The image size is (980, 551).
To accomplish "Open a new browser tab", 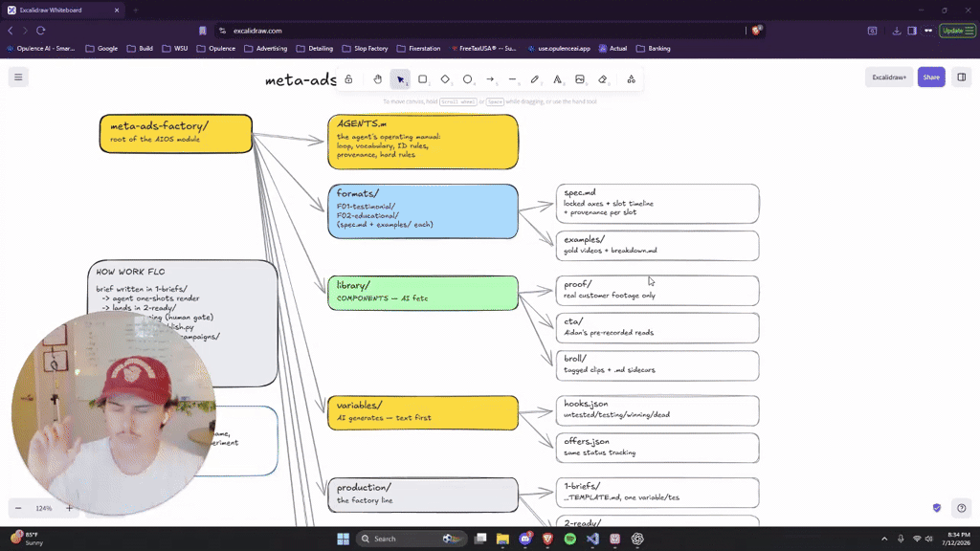I will point(135,10).
